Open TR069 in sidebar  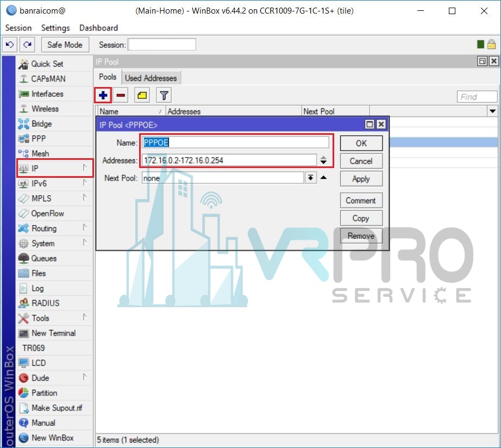[54, 348]
